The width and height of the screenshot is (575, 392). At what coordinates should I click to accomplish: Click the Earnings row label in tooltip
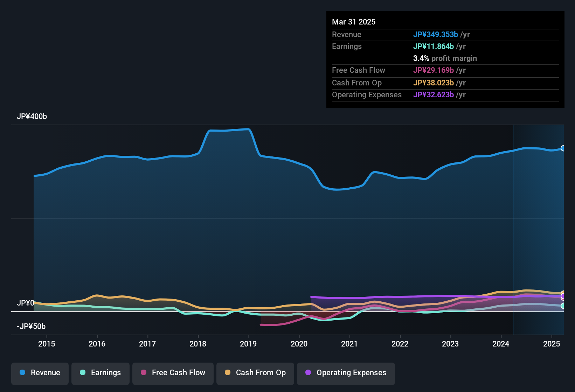coord(347,46)
